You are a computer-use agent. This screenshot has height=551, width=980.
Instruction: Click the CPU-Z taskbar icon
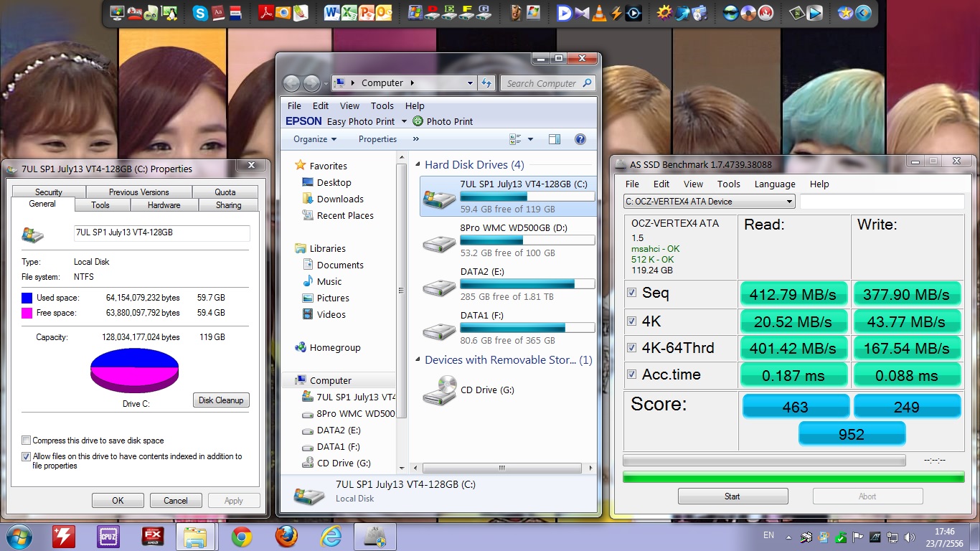tap(108, 536)
